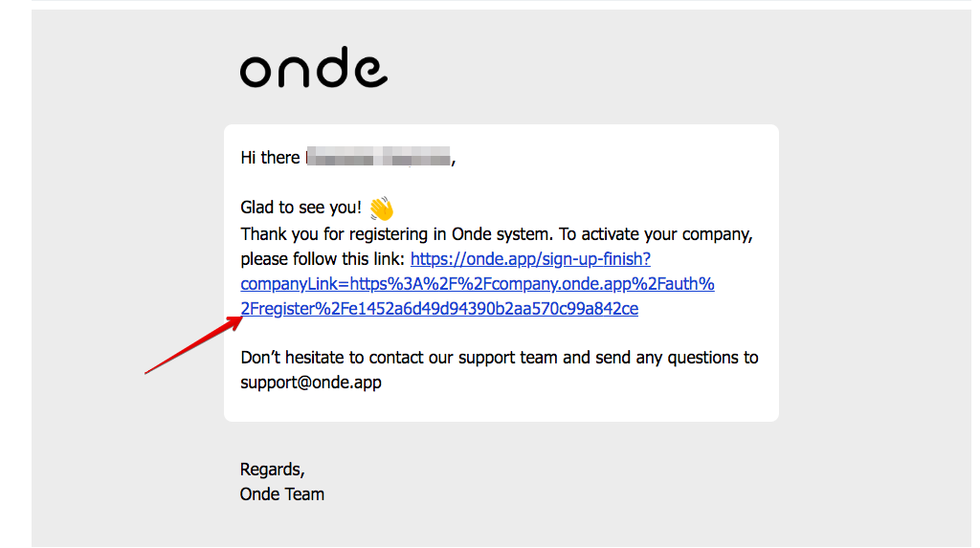Image resolution: width=980 pixels, height=548 pixels.
Task: Click "Thank you for registering" sentence
Action: pos(325,234)
